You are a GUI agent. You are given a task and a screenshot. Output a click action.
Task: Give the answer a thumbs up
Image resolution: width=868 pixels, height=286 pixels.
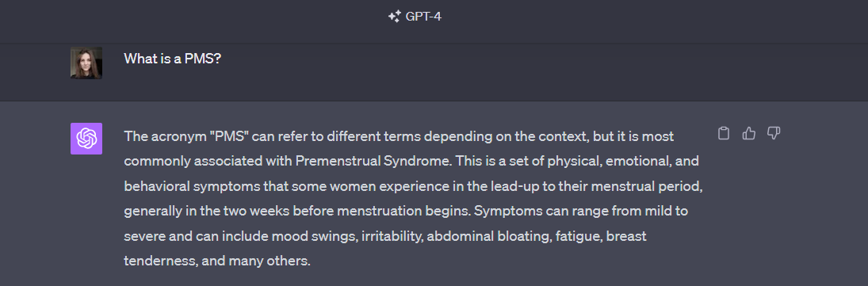[x=748, y=133]
